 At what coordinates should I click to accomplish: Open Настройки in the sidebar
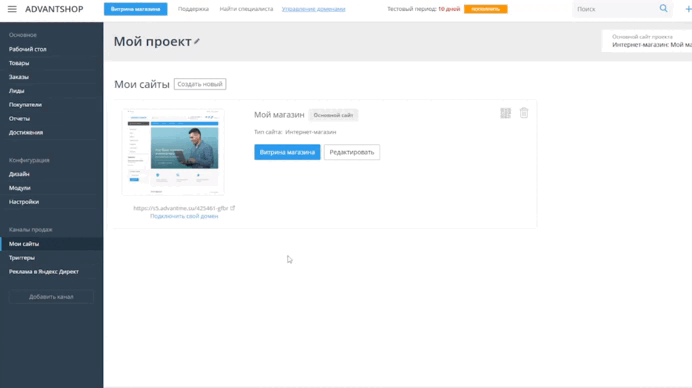[24, 202]
